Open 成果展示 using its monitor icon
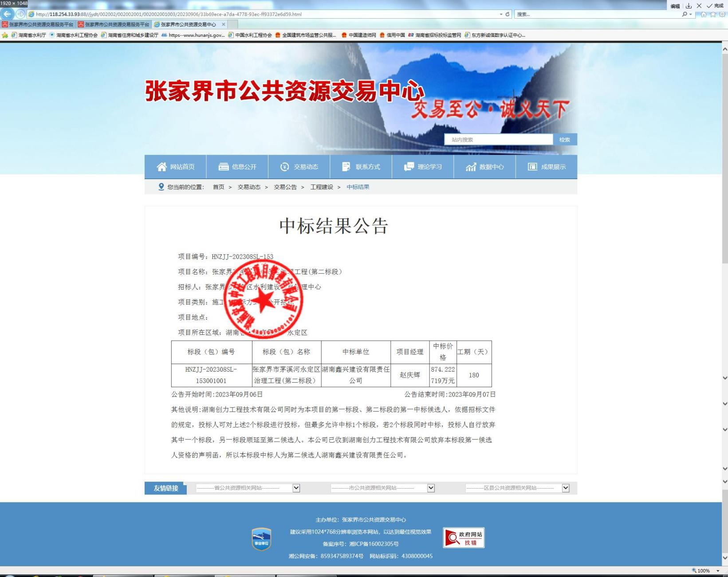 [531, 166]
